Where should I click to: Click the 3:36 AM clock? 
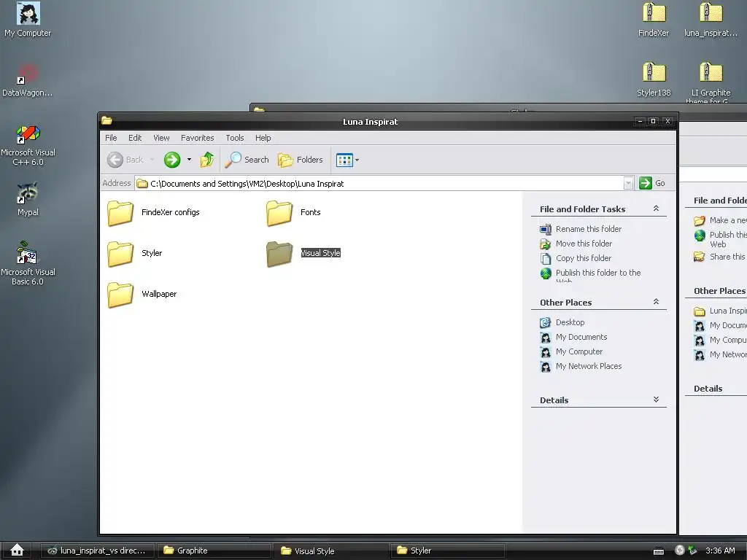click(720, 551)
